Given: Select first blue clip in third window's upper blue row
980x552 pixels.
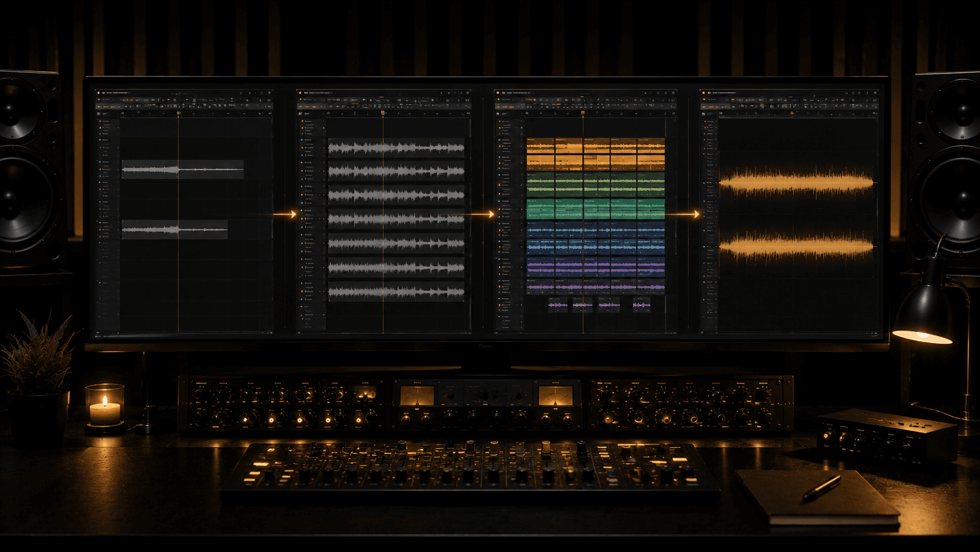Looking at the screenshot, I should (x=540, y=229).
